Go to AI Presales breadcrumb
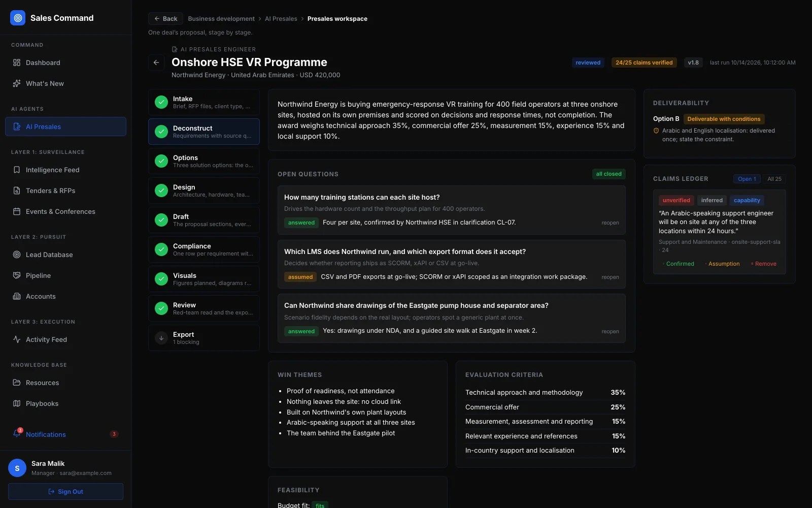 (x=281, y=19)
